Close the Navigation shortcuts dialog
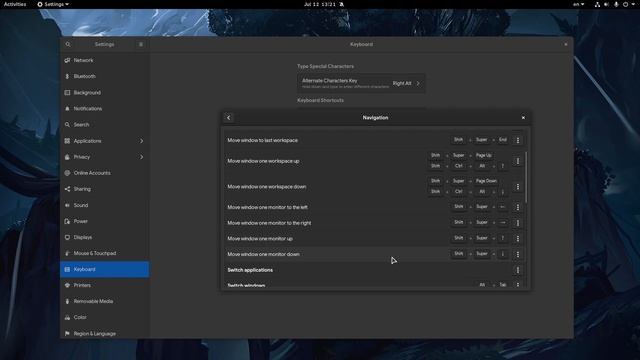The image size is (640, 360). (x=523, y=118)
